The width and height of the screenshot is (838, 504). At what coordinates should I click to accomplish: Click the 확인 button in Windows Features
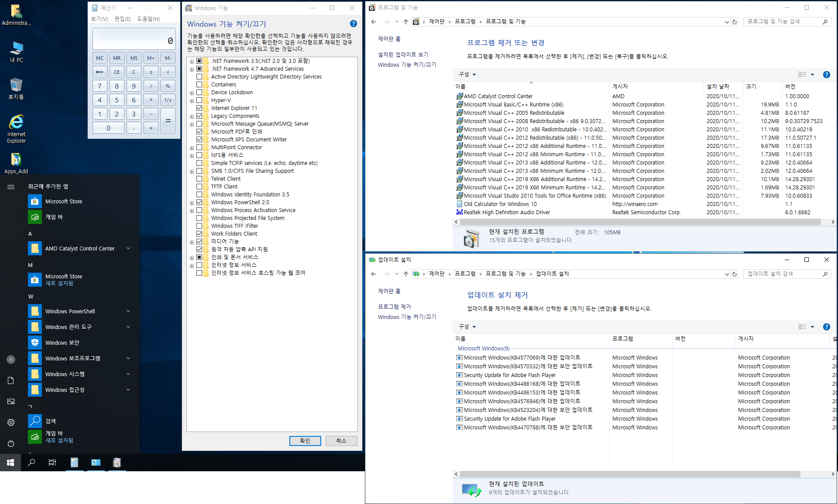point(305,441)
